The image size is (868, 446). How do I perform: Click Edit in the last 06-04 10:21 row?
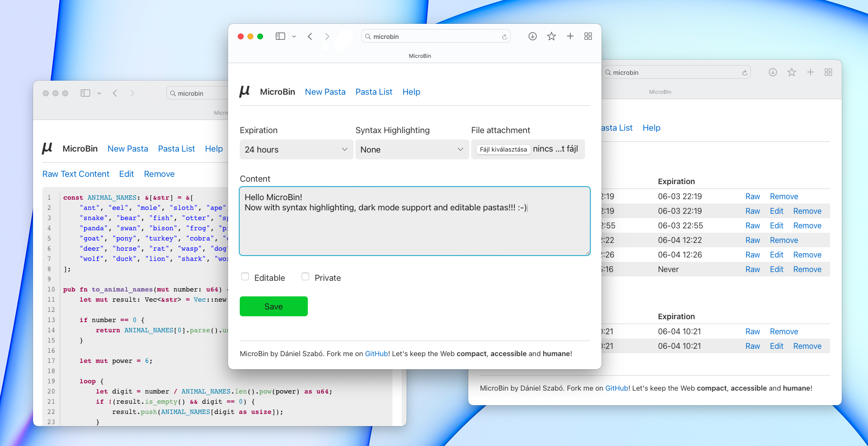[777, 346]
